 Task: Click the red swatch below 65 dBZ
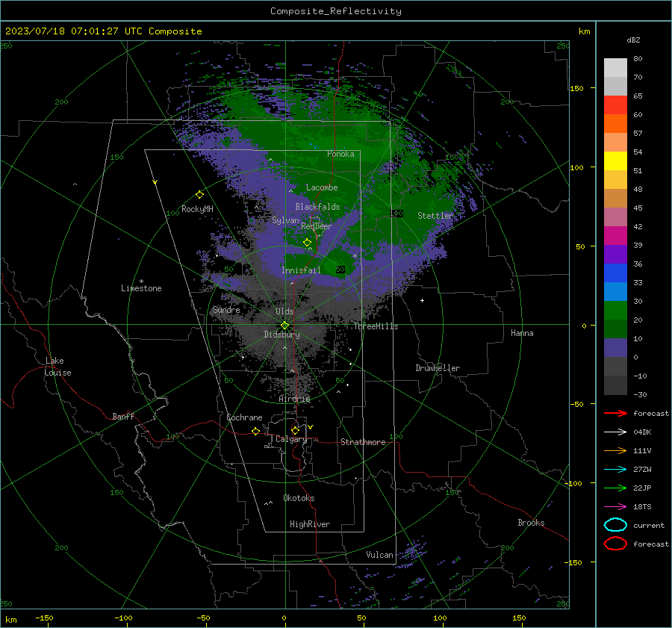pos(615,105)
